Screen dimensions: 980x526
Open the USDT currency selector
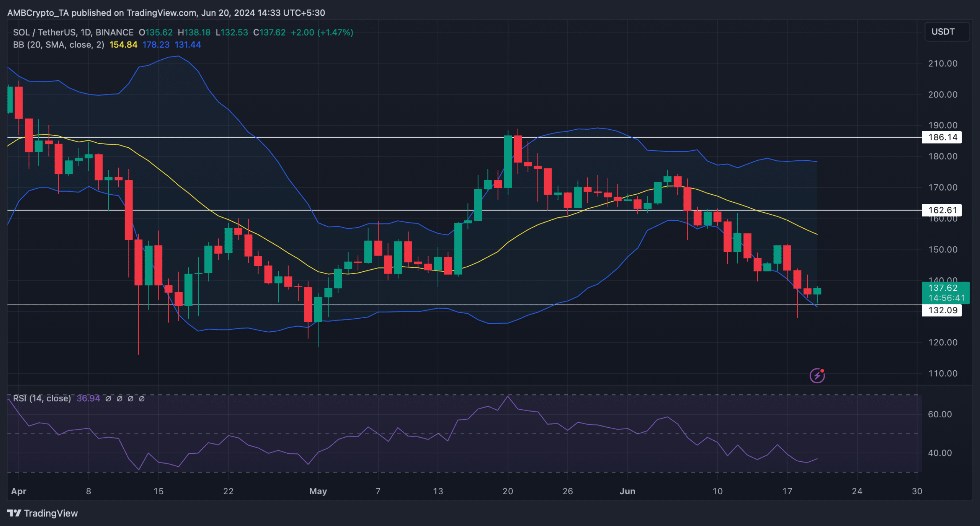pyautogui.click(x=947, y=32)
